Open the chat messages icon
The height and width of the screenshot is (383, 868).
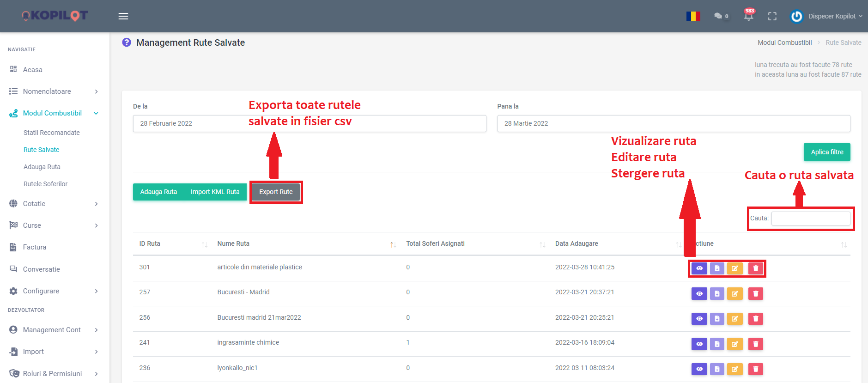tap(718, 16)
